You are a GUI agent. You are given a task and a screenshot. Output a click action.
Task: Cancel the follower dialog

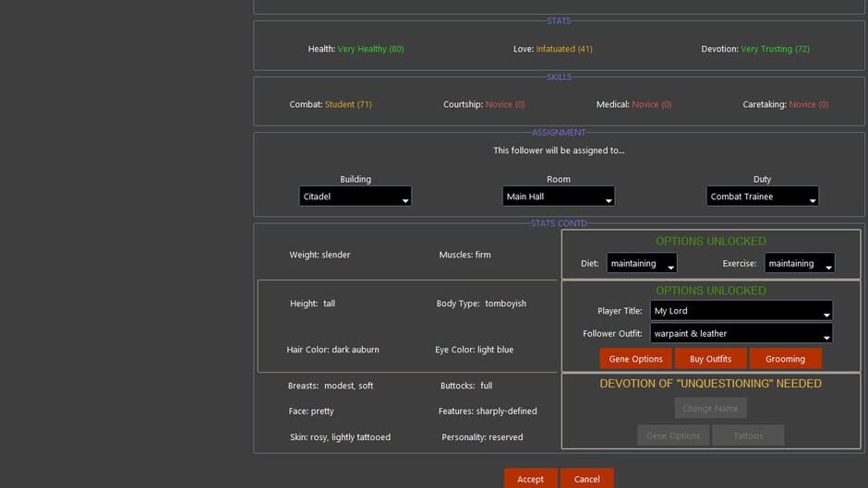[x=586, y=479]
